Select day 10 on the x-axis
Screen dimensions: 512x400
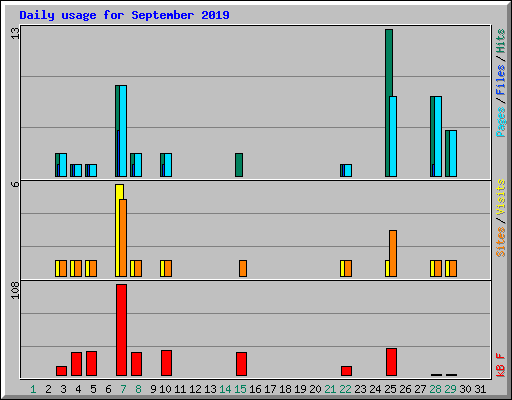coord(165,389)
